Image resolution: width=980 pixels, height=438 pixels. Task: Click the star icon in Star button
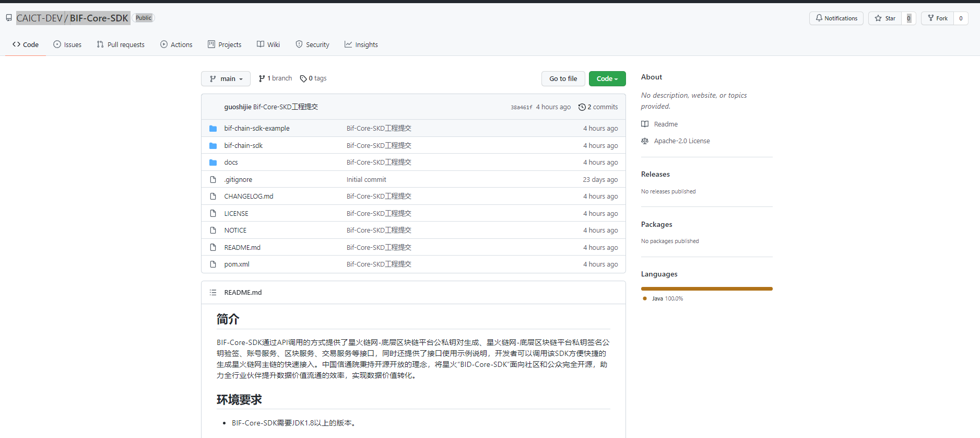(878, 18)
